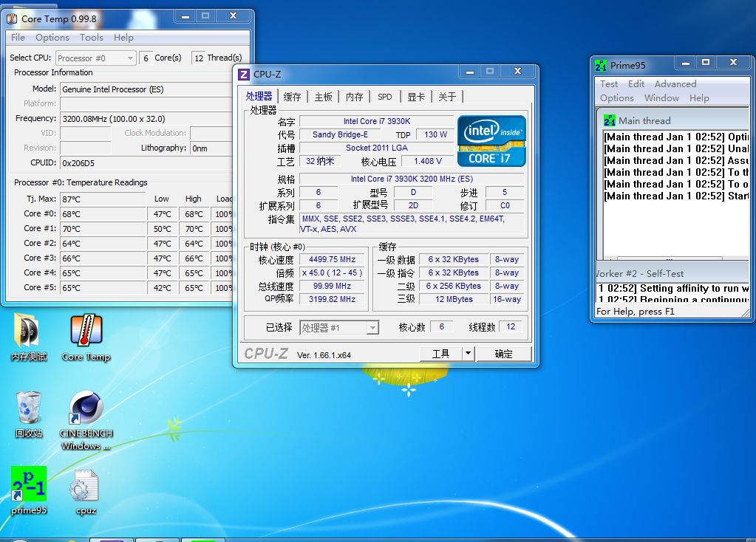Click Tj. Max value 87°C
This screenshot has height=542, width=756.
click(103, 199)
